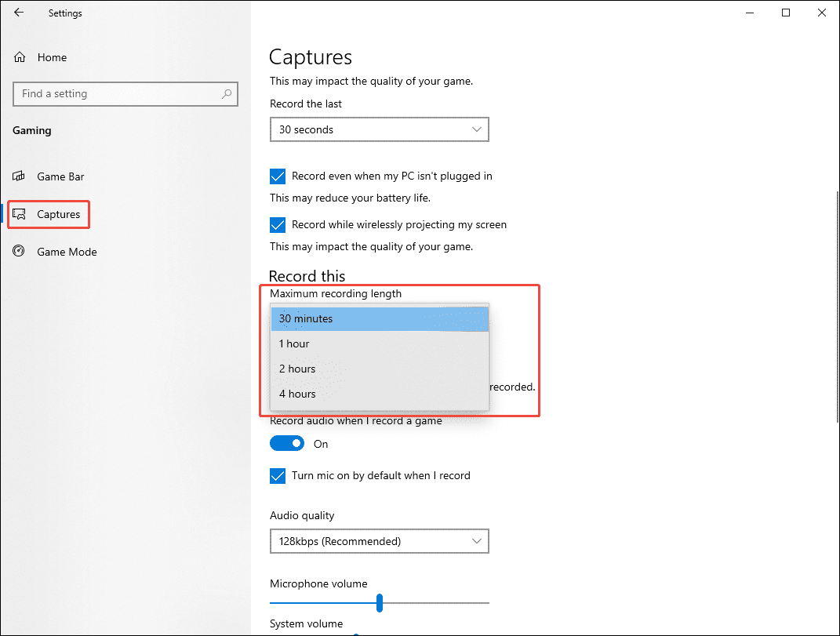This screenshot has width=840, height=636.
Task: Click the Microphone volume slider handle
Action: point(380,603)
